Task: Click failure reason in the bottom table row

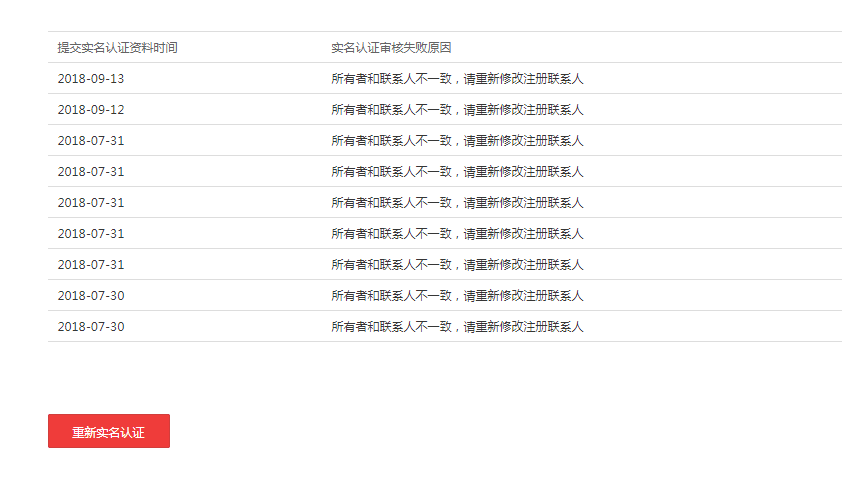Action: pos(457,327)
